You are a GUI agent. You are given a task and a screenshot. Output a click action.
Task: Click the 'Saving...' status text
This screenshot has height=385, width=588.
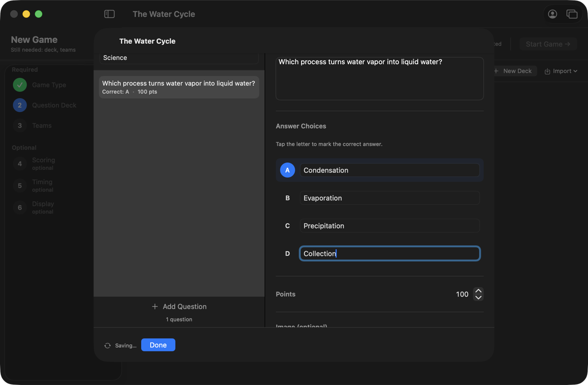(126, 346)
